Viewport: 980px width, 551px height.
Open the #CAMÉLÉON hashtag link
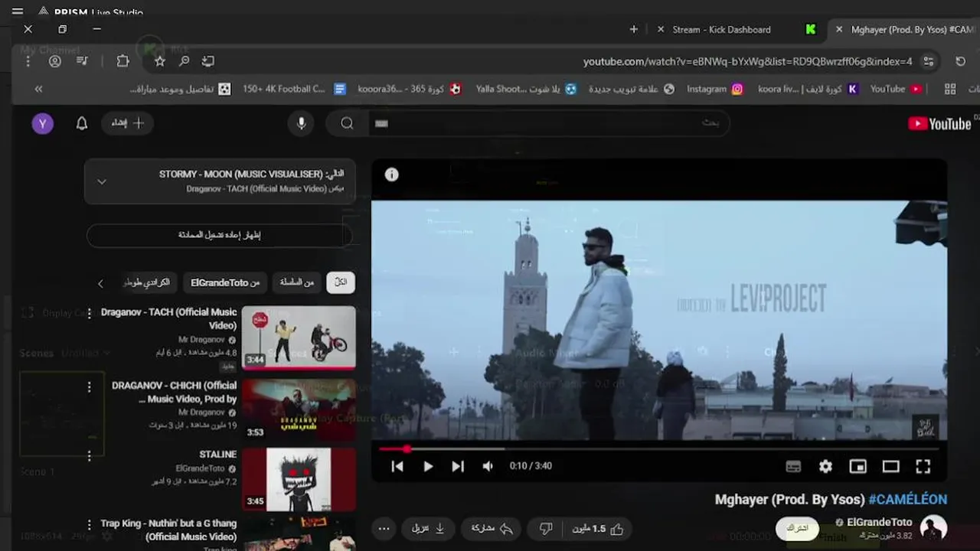pos(908,499)
